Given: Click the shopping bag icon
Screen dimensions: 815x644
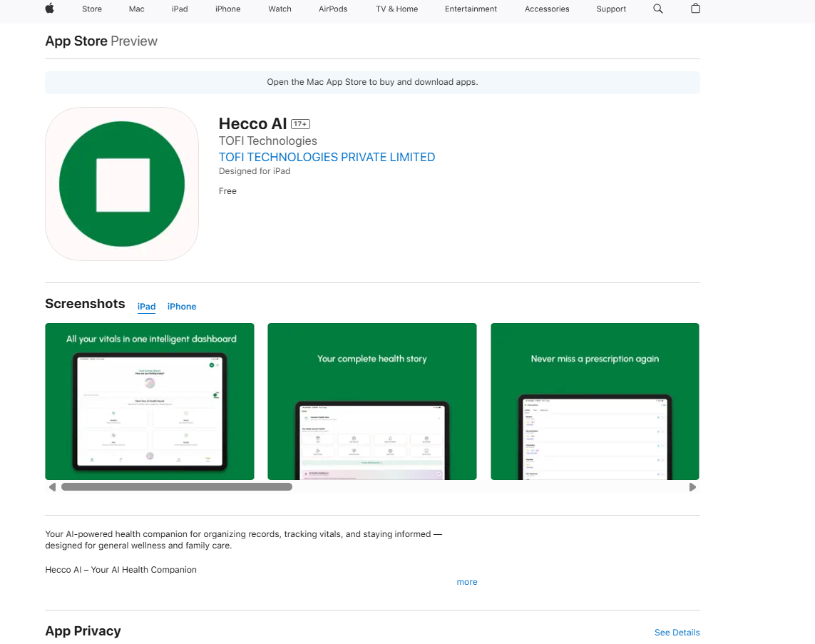Looking at the screenshot, I should coord(695,9).
